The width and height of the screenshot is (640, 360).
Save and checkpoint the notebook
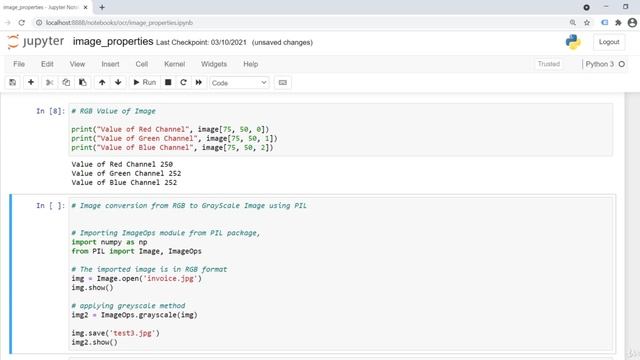(13, 82)
